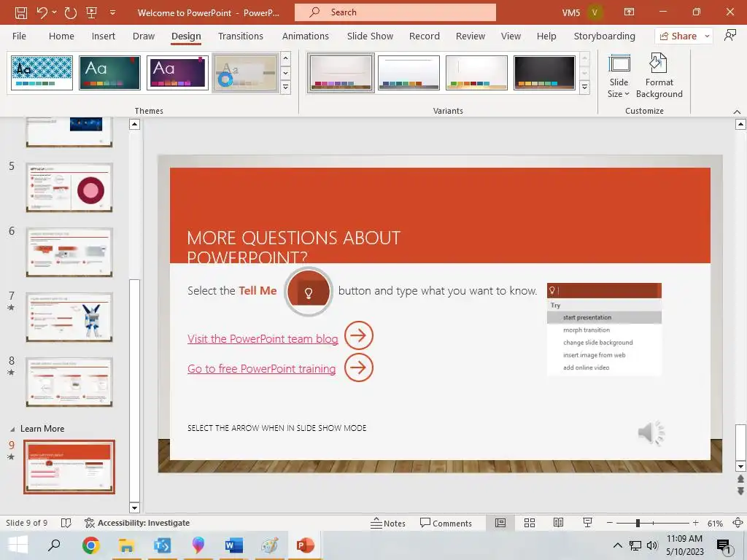The image size is (747, 560).
Task: Toggle the Notes pane
Action: (x=388, y=524)
